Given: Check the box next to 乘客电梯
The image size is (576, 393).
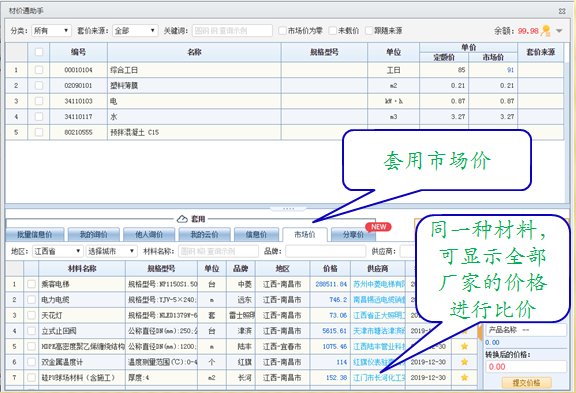Looking at the screenshot, I should click(x=31, y=284).
